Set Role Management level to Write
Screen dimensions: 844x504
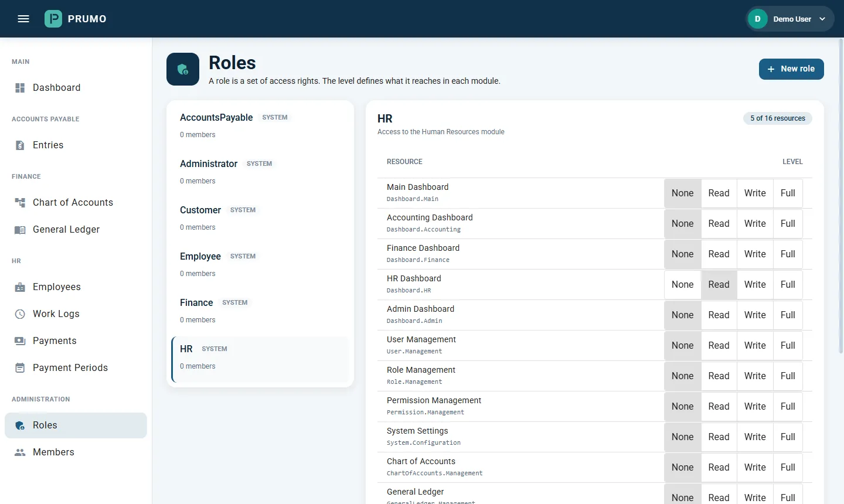point(755,376)
